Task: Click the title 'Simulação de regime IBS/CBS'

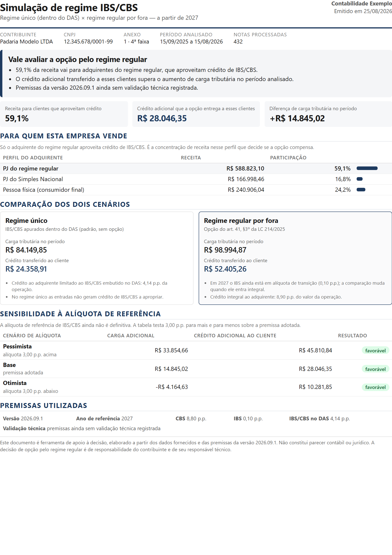Action: click(x=69, y=8)
